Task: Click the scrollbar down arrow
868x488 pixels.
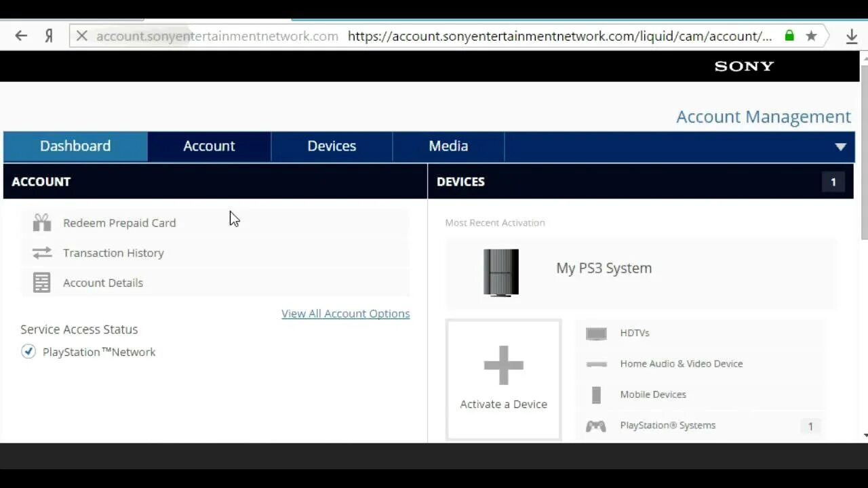Action: click(864, 436)
